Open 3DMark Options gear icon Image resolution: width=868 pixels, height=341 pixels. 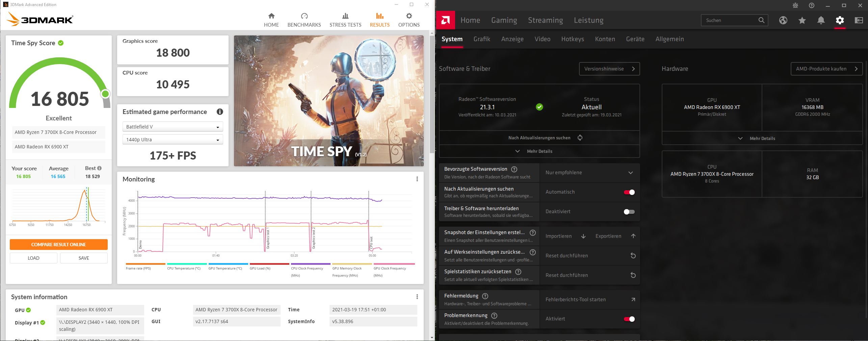pos(409,16)
